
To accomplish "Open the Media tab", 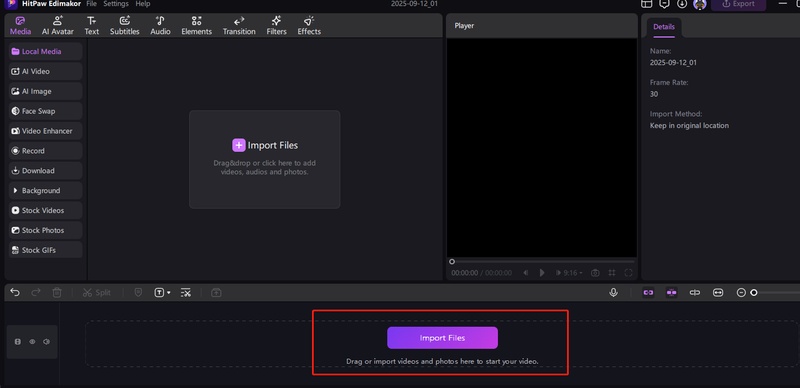I will pyautogui.click(x=20, y=26).
